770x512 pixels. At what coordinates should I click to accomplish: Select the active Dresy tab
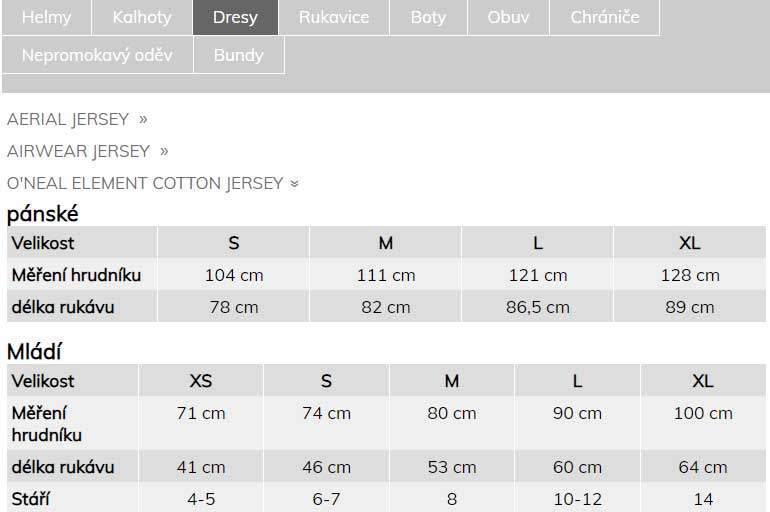click(x=235, y=17)
